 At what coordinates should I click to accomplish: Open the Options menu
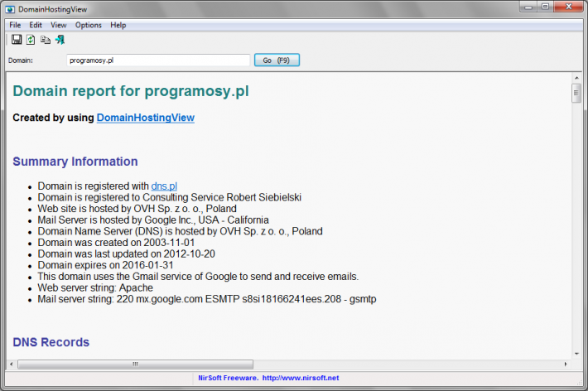point(89,25)
